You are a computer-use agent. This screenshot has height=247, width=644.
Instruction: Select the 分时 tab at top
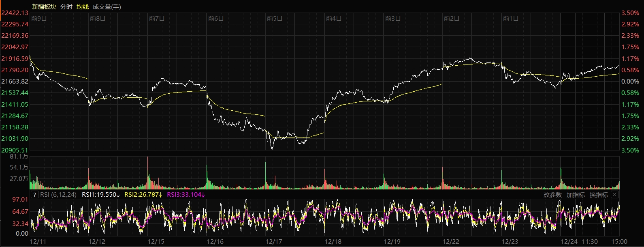(66, 7)
